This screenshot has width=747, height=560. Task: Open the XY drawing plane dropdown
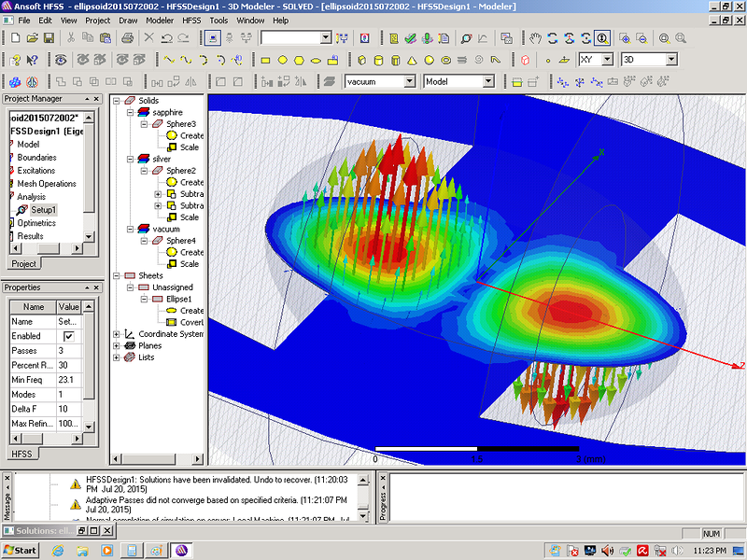[x=607, y=60]
